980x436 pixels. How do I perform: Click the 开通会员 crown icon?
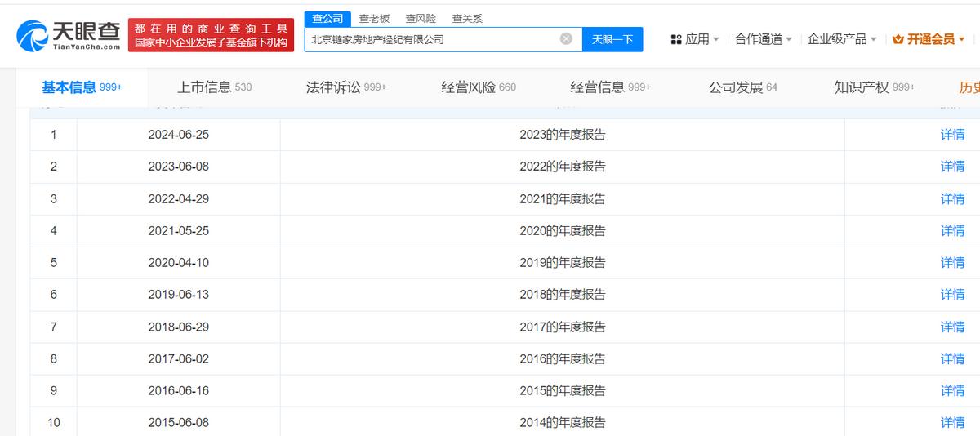898,39
